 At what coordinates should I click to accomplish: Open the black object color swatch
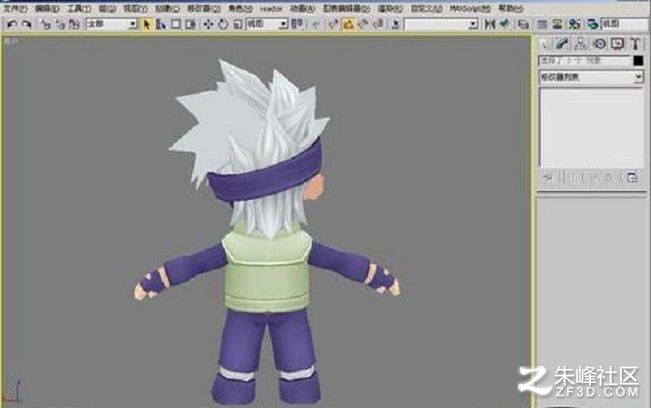coord(638,61)
